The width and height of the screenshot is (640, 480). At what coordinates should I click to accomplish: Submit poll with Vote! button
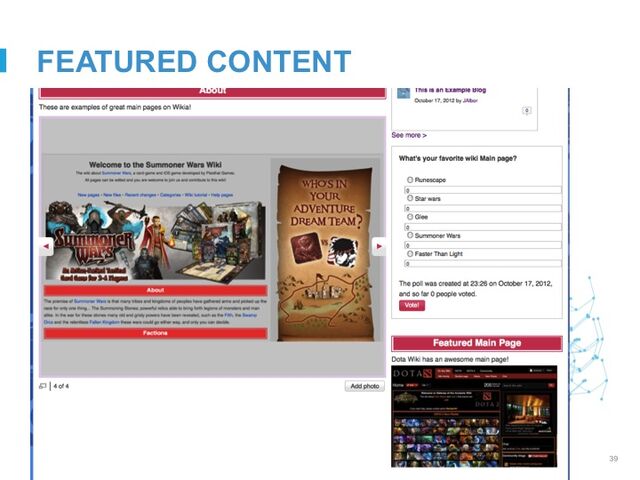click(x=412, y=305)
